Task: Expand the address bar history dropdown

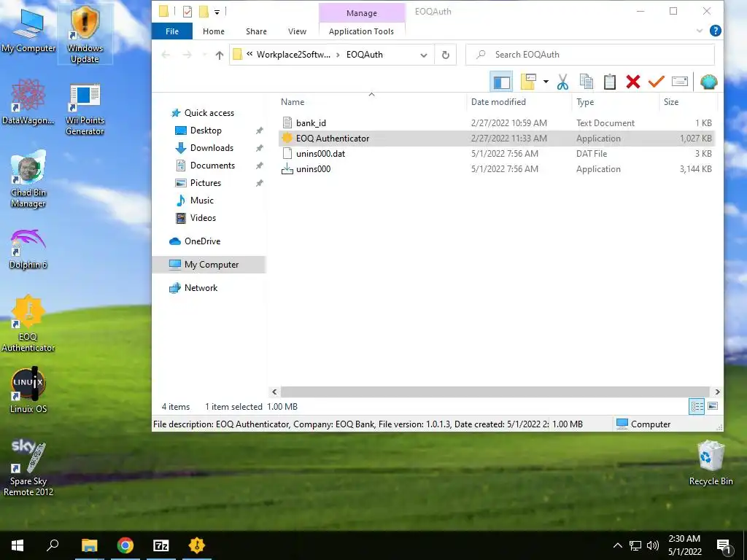Action: tap(424, 55)
